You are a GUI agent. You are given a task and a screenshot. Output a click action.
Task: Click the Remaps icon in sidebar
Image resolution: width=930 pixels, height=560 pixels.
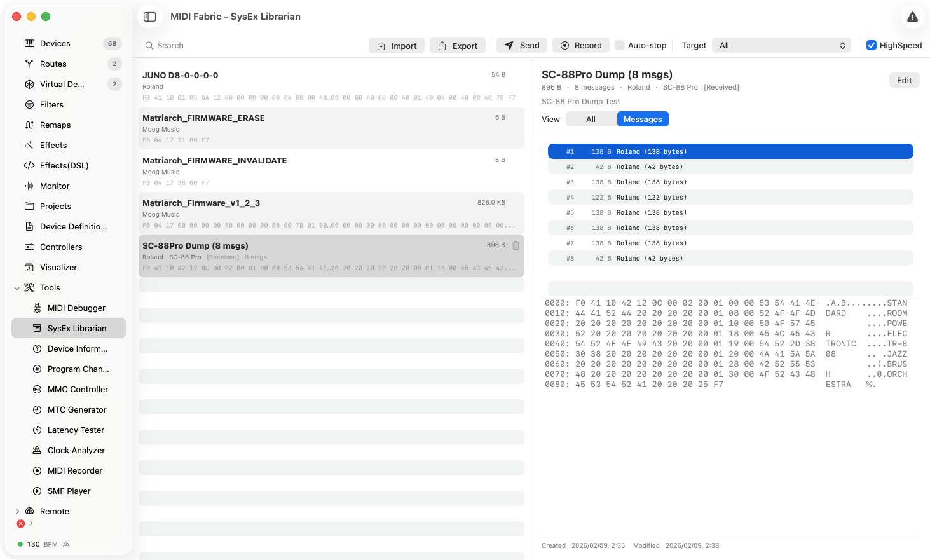coord(29,125)
